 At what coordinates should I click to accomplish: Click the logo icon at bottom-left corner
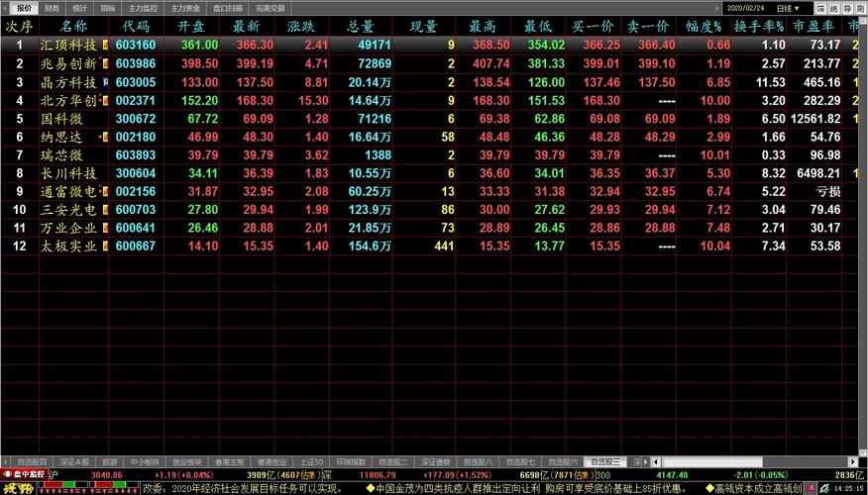click(x=18, y=488)
